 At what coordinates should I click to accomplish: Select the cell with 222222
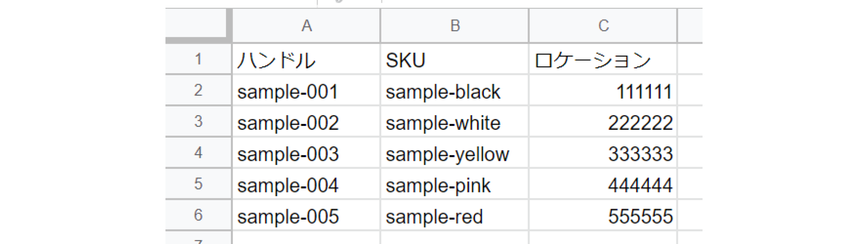pos(603,122)
